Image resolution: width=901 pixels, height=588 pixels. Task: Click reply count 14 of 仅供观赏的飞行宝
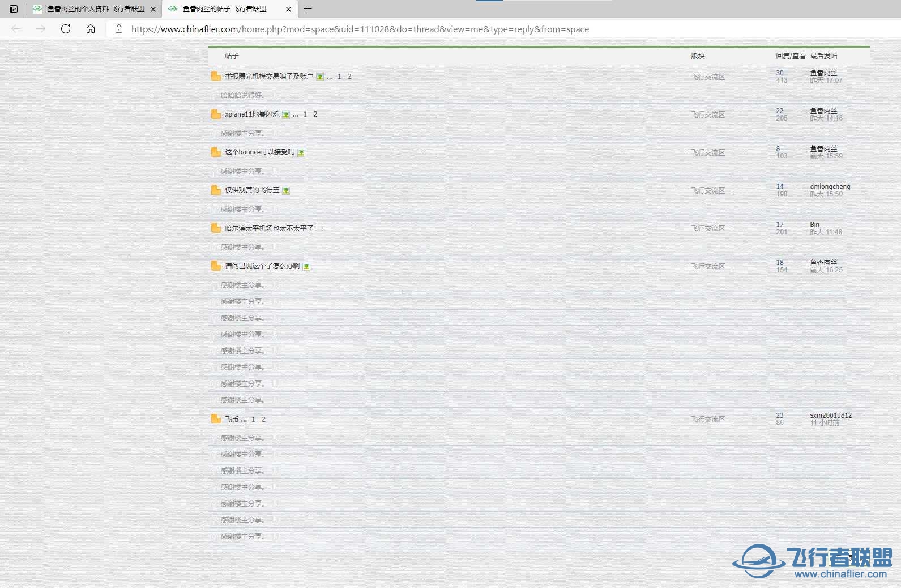780,186
